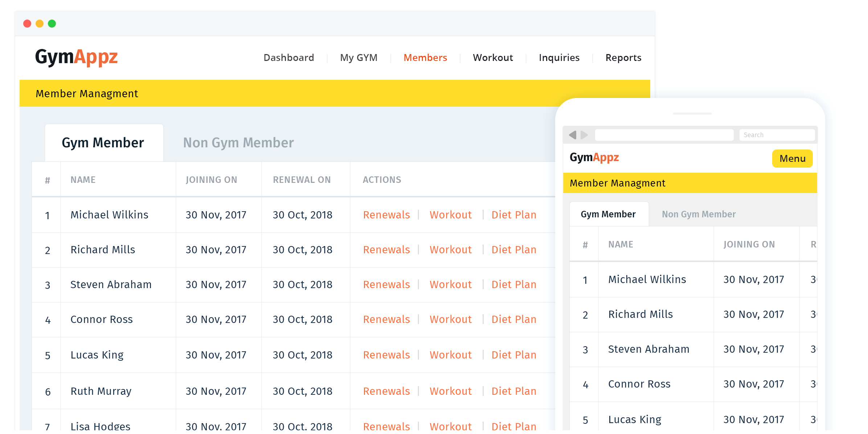The image size is (868, 434).
Task: Click the back arrow in mobile browser
Action: 573,135
